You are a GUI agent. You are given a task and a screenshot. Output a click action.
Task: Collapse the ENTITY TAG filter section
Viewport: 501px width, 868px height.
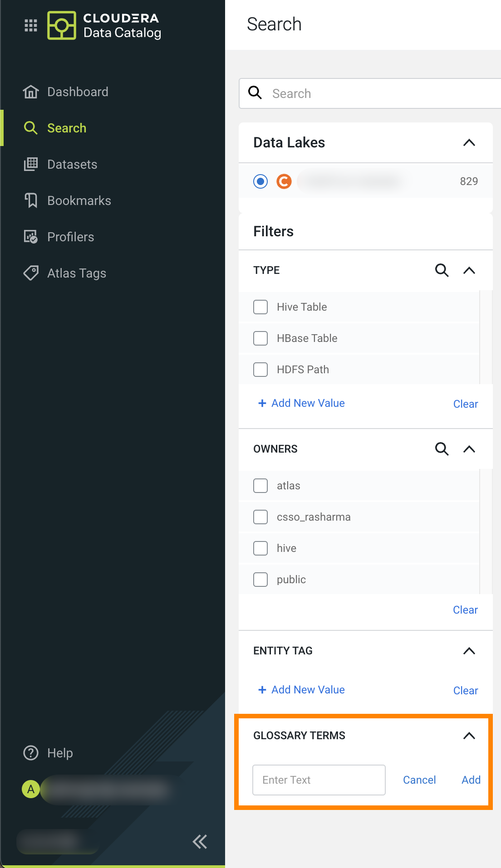[x=469, y=651]
